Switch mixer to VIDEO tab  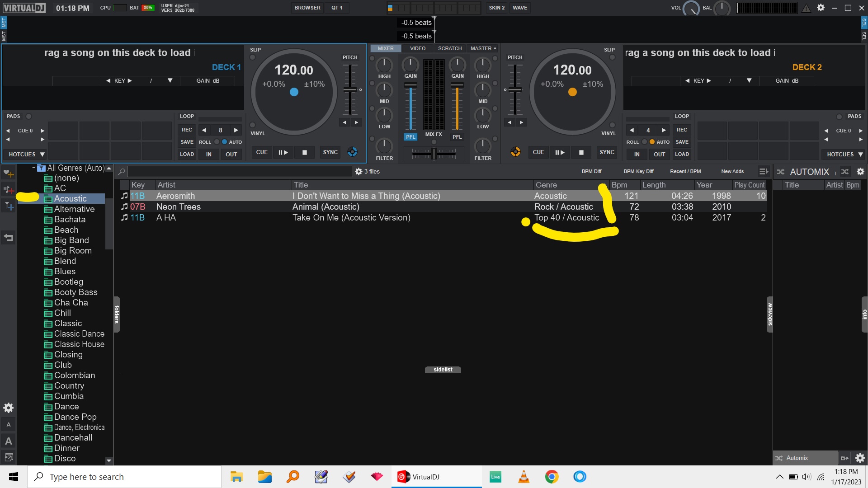point(418,48)
